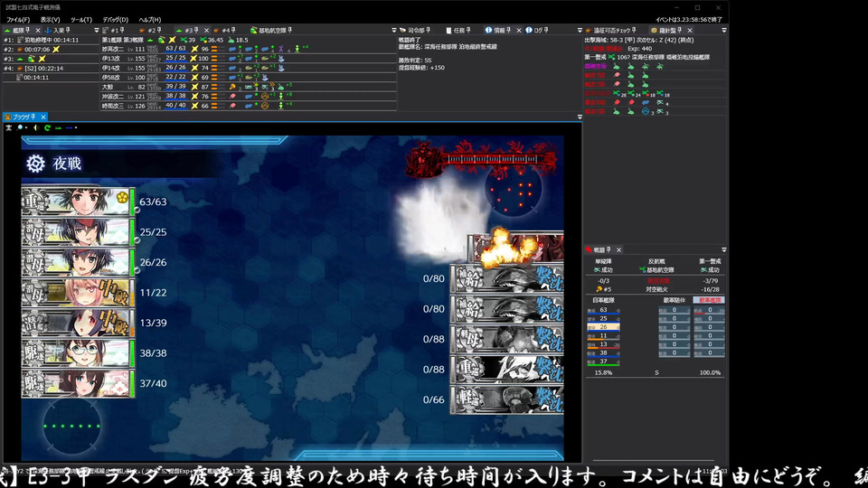Open the ツール(T) menu

(80, 19)
